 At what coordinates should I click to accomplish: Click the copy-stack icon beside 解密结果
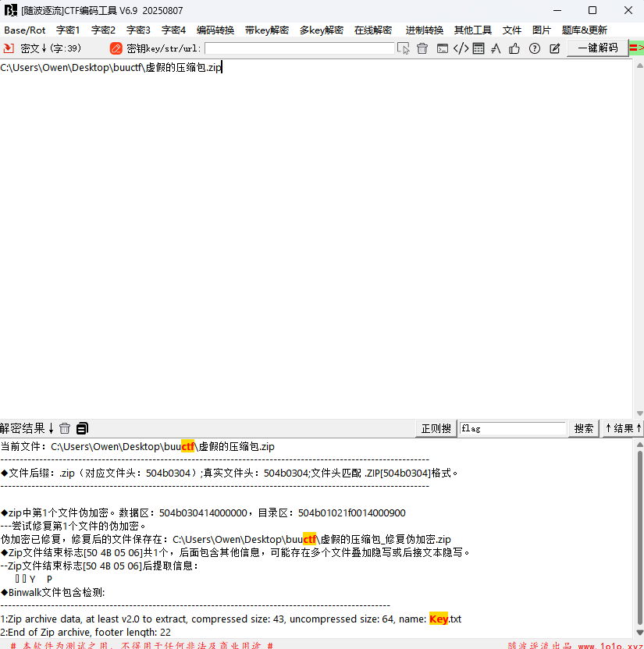click(83, 428)
